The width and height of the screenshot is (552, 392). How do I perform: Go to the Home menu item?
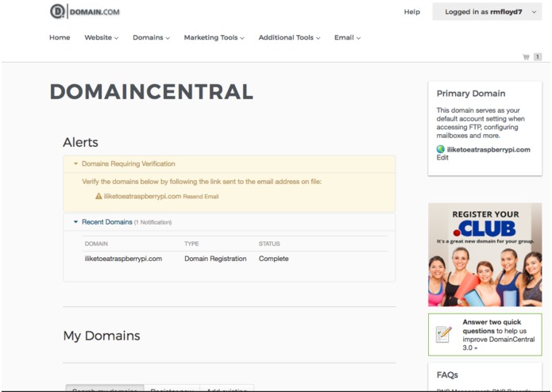tap(60, 37)
